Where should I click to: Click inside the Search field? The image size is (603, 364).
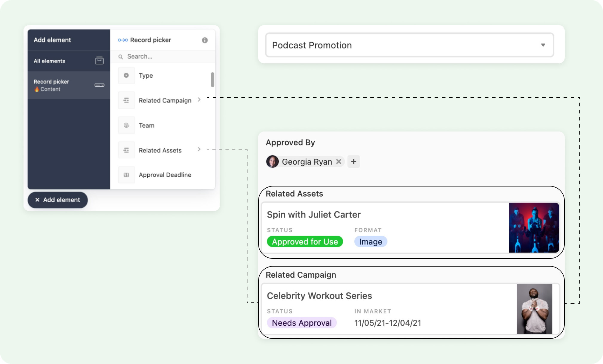click(x=149, y=56)
